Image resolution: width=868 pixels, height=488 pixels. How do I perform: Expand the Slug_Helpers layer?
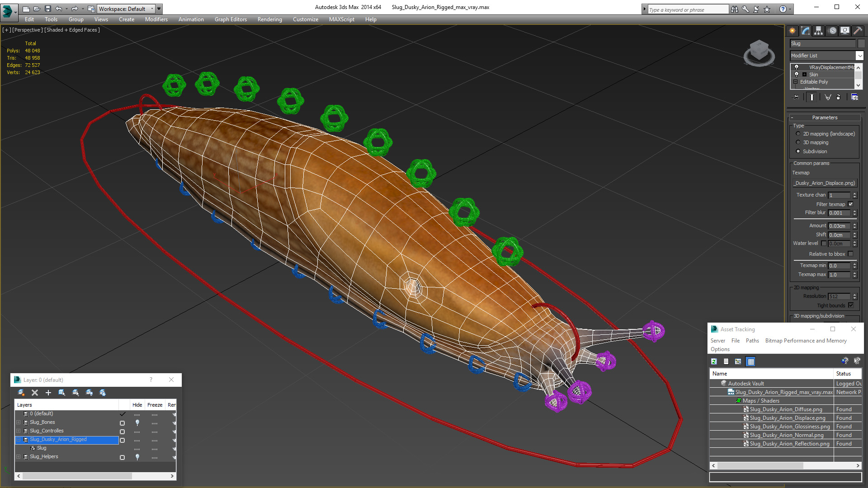(19, 457)
